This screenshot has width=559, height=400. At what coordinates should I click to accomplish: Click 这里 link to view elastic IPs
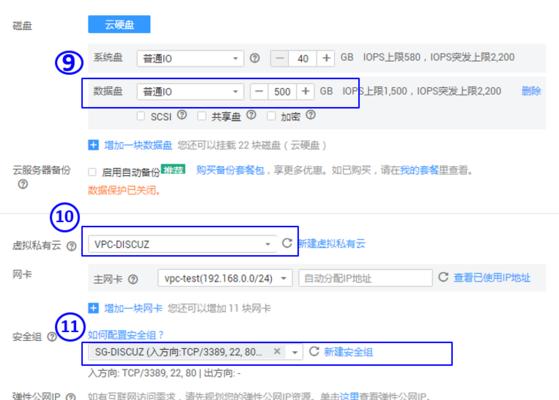(x=349, y=396)
